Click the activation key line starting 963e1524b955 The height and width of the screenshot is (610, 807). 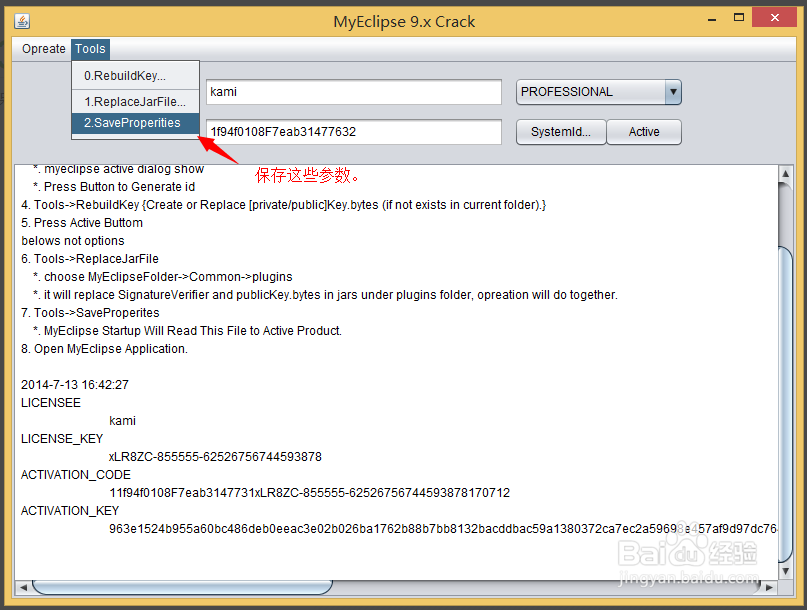(x=443, y=529)
